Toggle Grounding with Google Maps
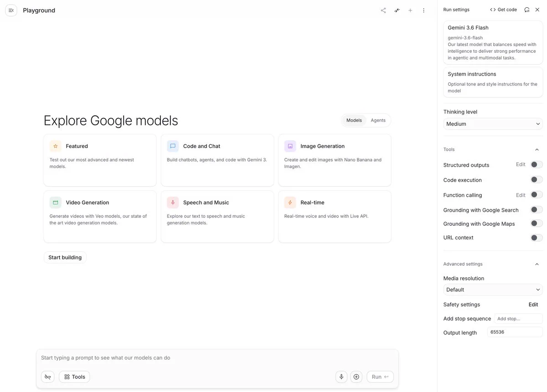The height and width of the screenshot is (392, 547). coord(537,224)
